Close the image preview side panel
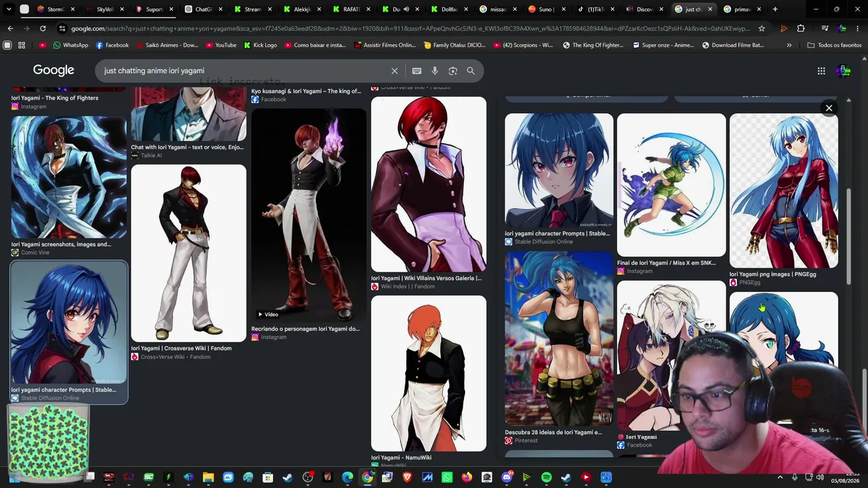The image size is (868, 488). (829, 108)
